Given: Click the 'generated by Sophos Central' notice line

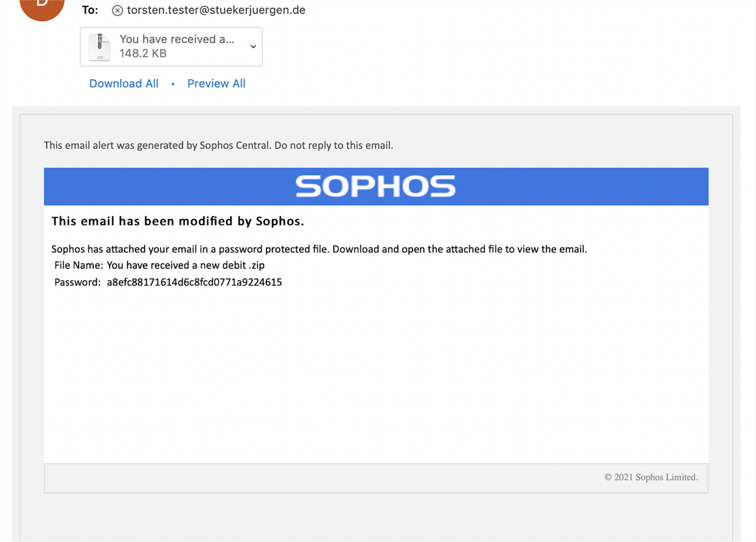Looking at the screenshot, I should 219,145.
